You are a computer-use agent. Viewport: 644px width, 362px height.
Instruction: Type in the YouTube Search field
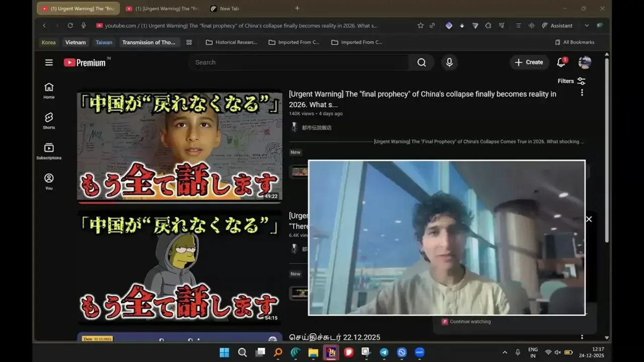tap(299, 62)
